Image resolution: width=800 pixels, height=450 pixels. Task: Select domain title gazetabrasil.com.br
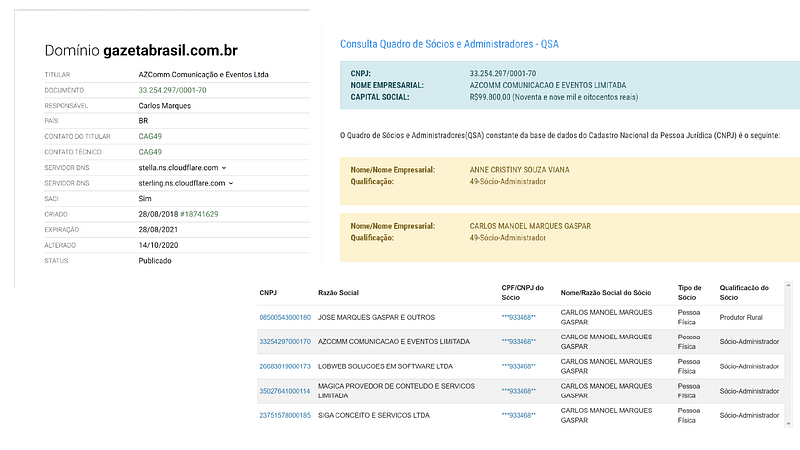click(170, 51)
